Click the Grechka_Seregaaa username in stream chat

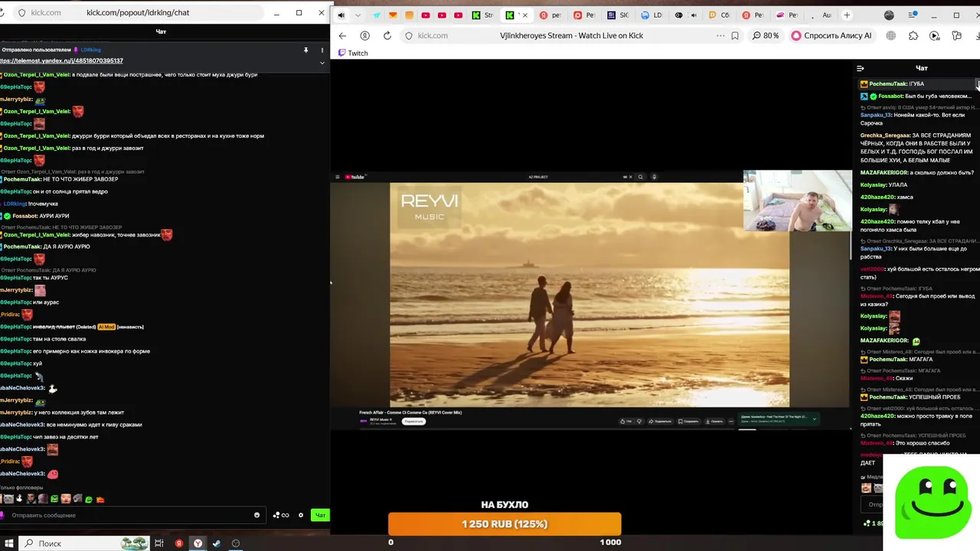tap(885, 135)
